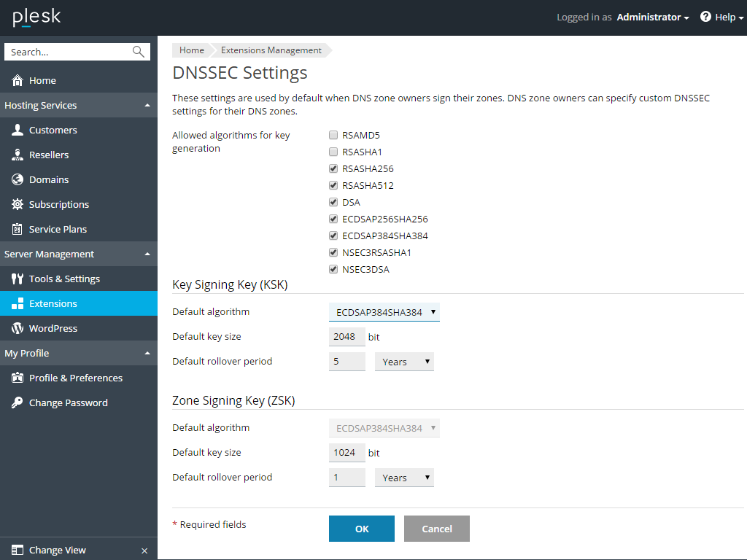Click the Tools & Settings icon
The height and width of the screenshot is (560, 747).
click(x=18, y=279)
